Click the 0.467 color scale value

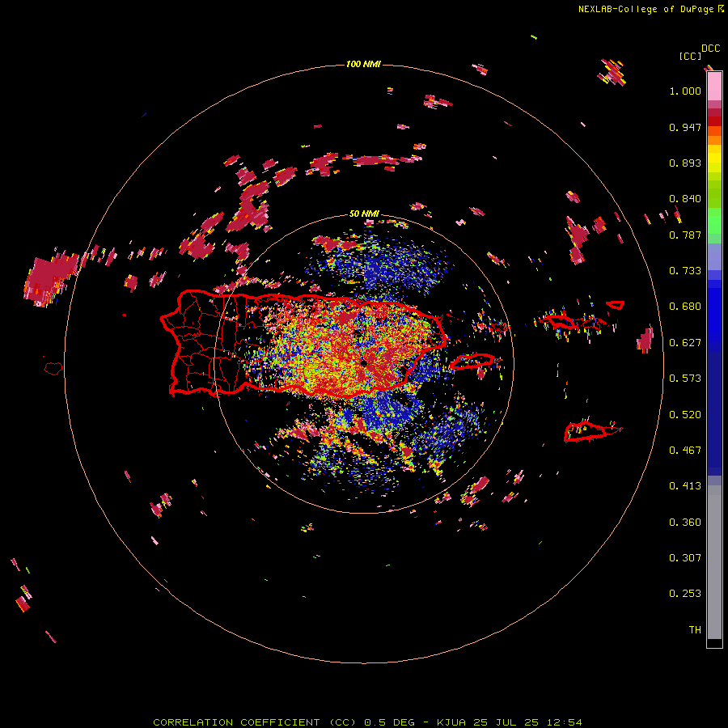tap(685, 451)
